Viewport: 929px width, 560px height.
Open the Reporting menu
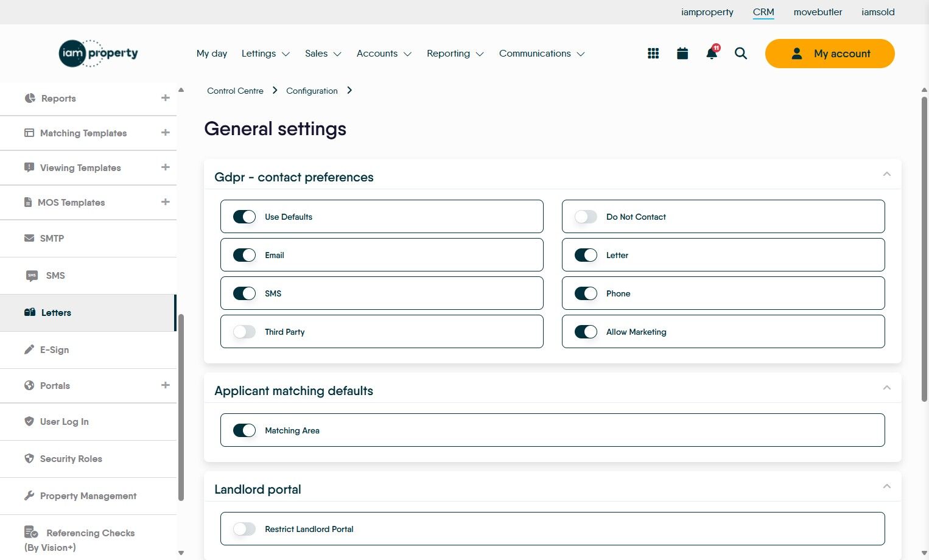tap(454, 54)
